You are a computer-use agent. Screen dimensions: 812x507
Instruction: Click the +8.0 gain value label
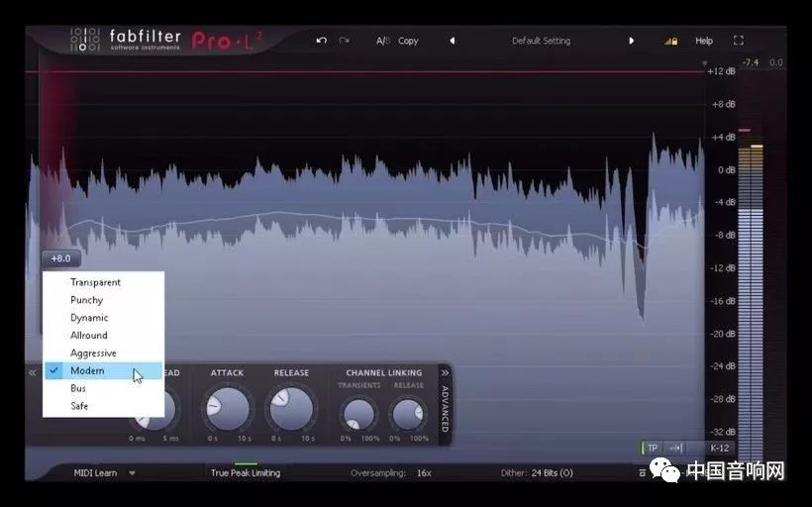(x=61, y=257)
